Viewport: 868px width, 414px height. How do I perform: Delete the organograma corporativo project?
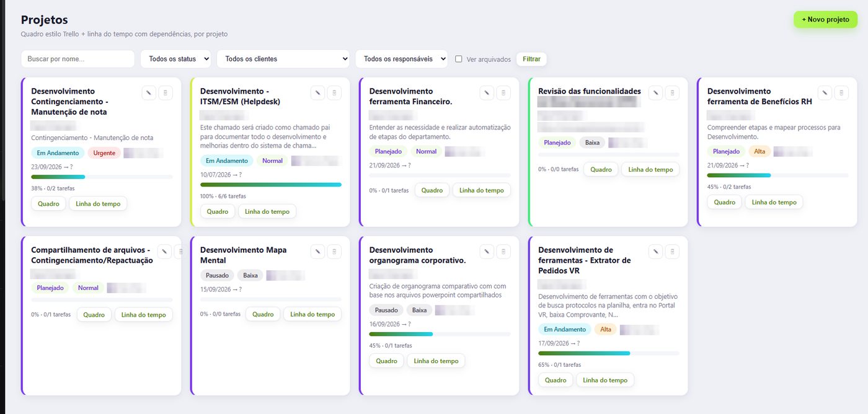pos(503,252)
